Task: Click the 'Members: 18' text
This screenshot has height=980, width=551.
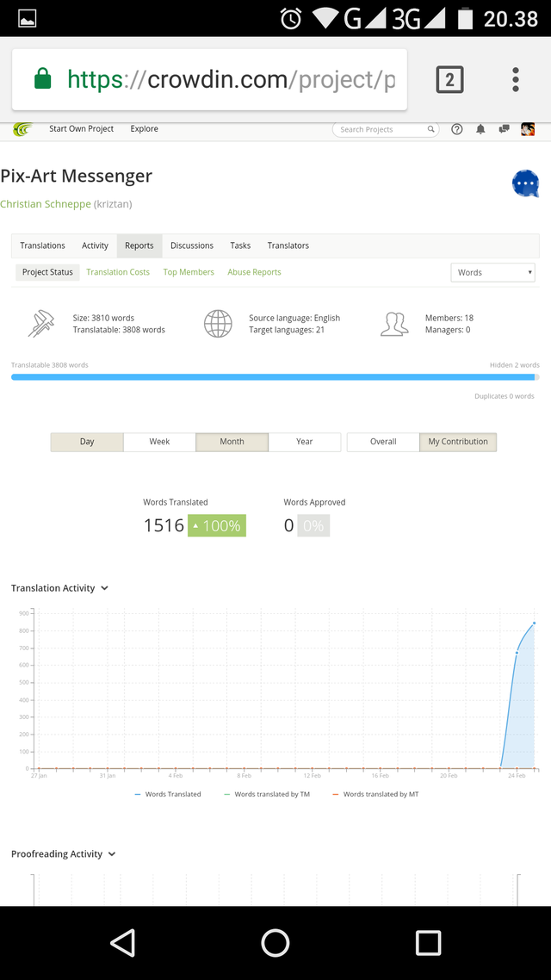Action: [449, 318]
